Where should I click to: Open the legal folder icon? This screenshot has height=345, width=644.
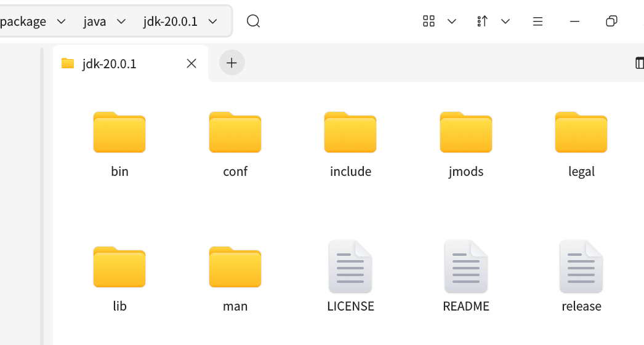(581, 132)
